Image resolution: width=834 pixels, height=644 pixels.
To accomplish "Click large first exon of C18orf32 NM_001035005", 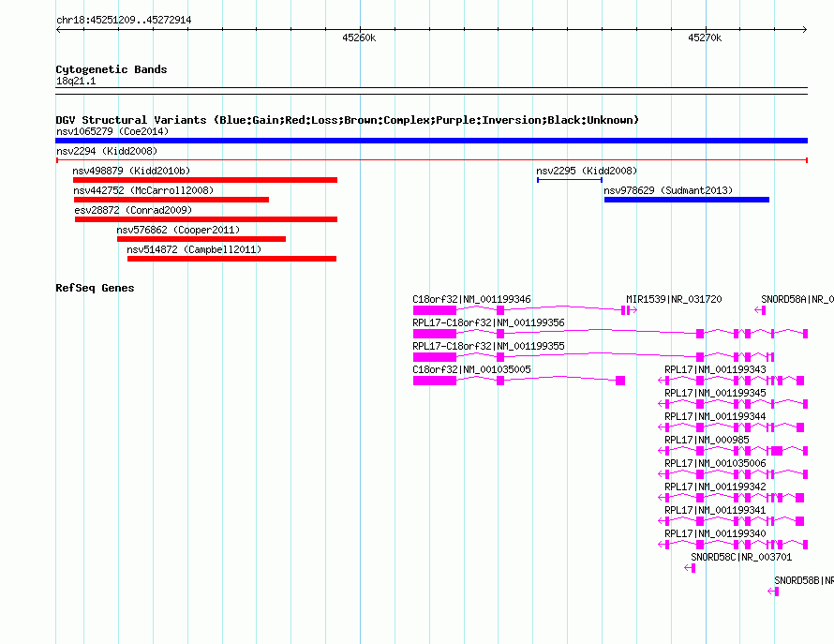I will (x=435, y=381).
